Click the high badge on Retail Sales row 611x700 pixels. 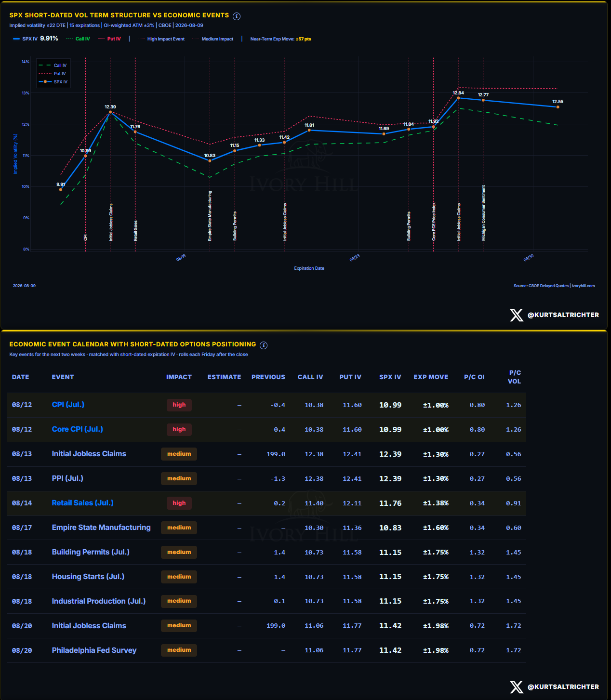click(x=179, y=503)
